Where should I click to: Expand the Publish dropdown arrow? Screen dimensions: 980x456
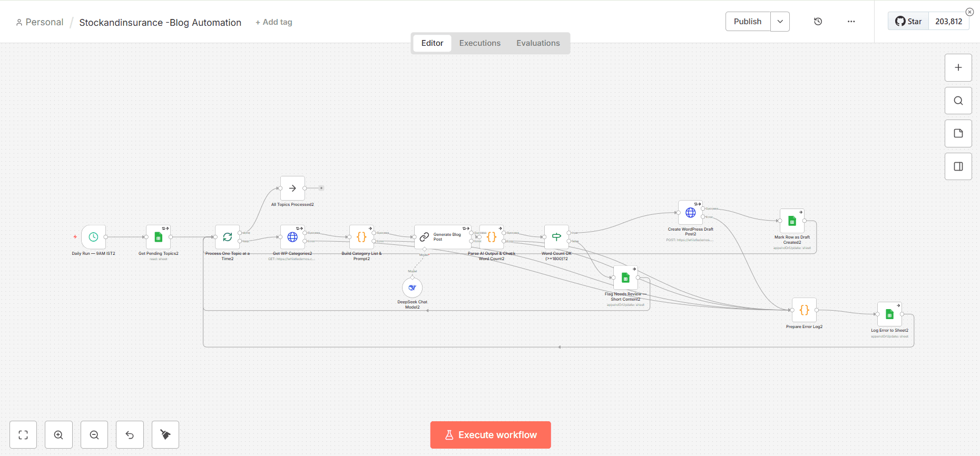coord(780,22)
